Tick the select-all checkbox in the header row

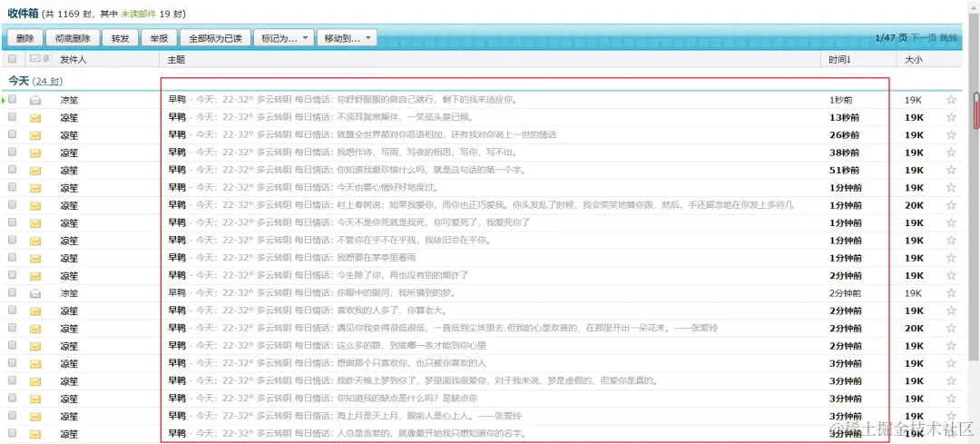pyautogui.click(x=13, y=59)
